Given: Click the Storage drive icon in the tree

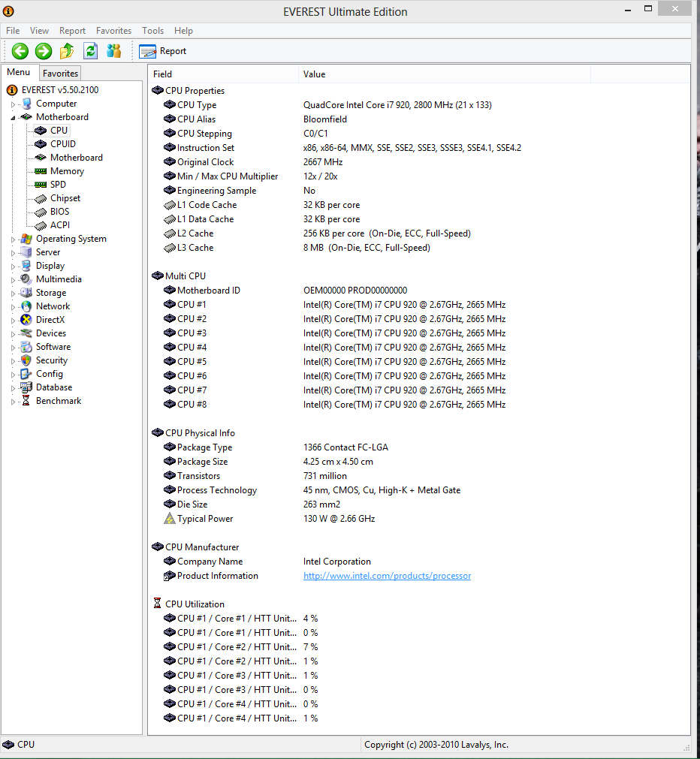Looking at the screenshot, I should tap(26, 293).
